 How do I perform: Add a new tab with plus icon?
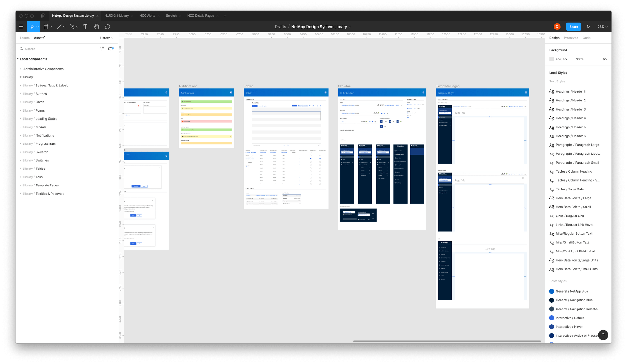click(x=225, y=16)
